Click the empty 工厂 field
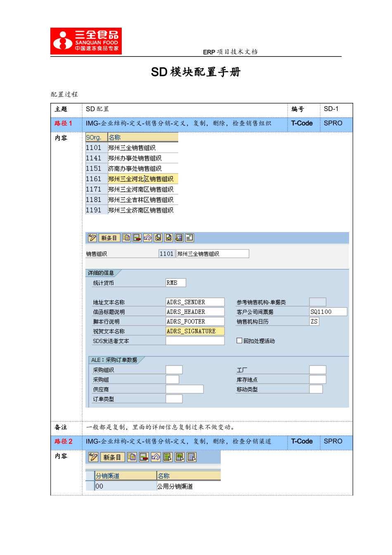Screen dimensions: 392x555 coord(318,370)
